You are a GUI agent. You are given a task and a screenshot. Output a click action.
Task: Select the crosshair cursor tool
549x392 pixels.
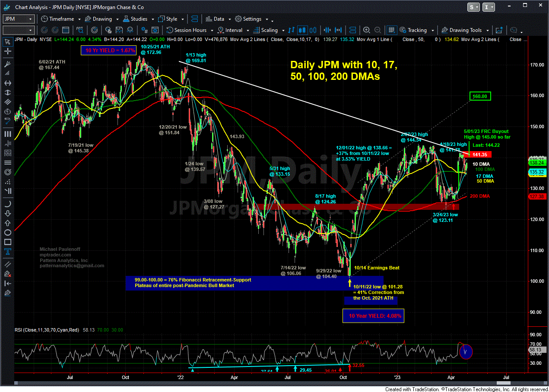pos(7,52)
